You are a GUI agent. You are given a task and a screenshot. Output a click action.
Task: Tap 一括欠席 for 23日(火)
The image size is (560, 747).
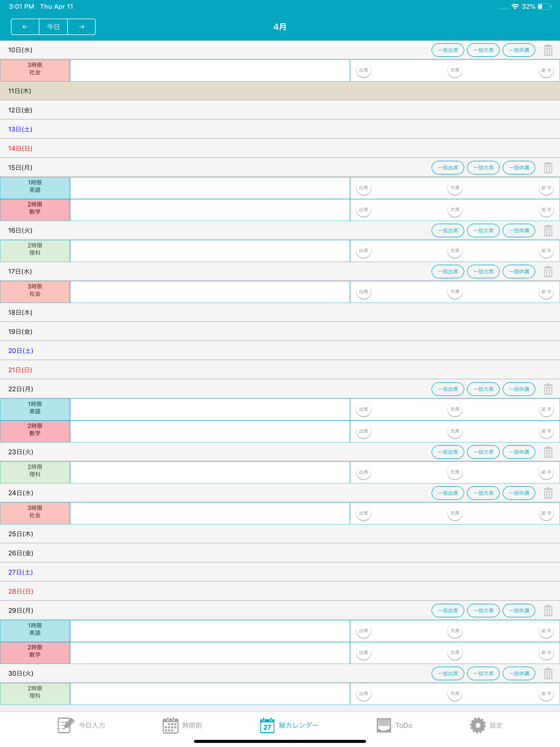pos(483,452)
